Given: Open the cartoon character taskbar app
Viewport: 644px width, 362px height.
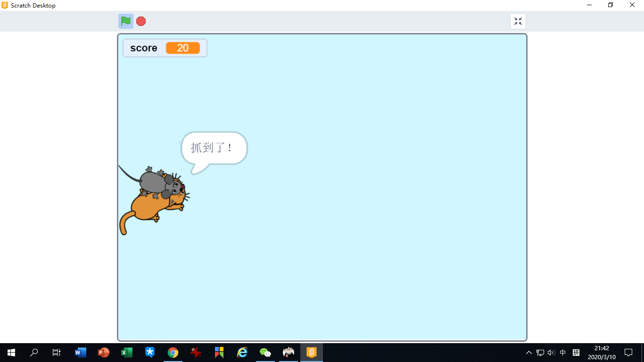Looking at the screenshot, I should (289, 353).
